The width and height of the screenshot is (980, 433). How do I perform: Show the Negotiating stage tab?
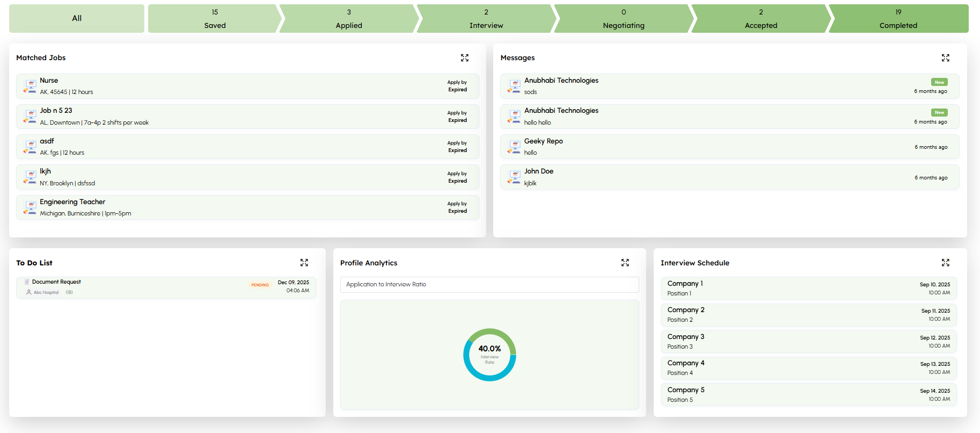[x=623, y=19]
